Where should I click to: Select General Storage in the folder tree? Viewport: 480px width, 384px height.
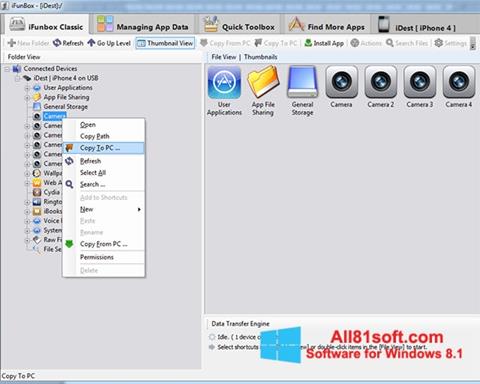(x=66, y=107)
